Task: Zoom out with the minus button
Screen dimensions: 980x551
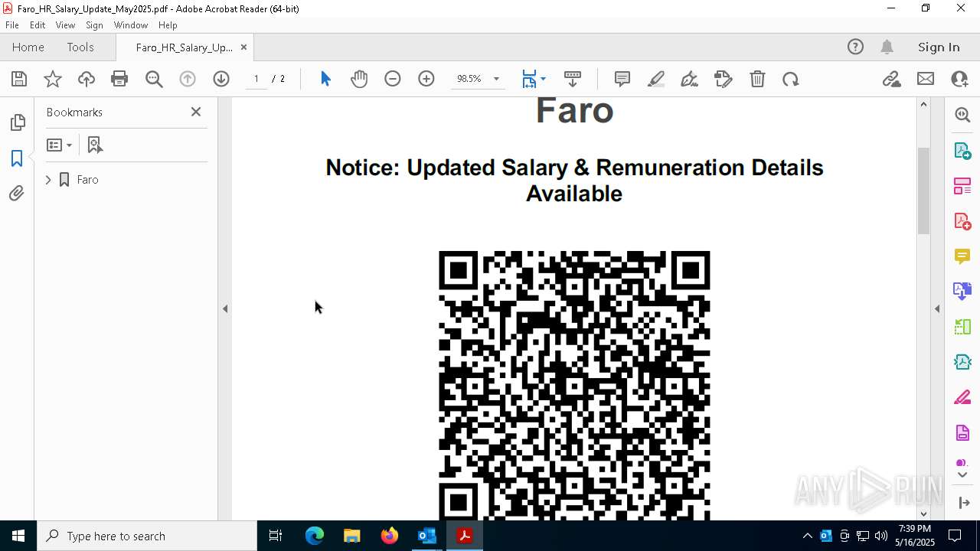Action: pyautogui.click(x=393, y=79)
